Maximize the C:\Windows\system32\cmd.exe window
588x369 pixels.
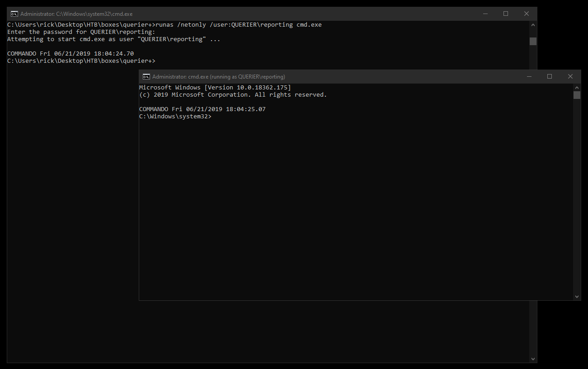[x=506, y=14]
